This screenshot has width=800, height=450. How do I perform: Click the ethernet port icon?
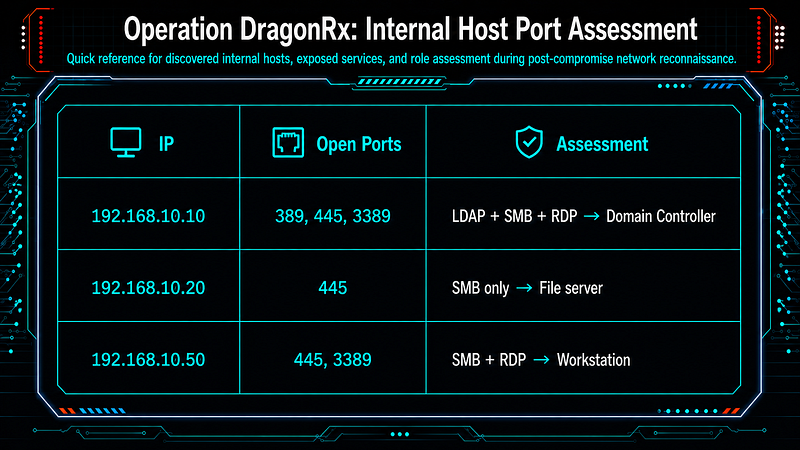coord(288,142)
